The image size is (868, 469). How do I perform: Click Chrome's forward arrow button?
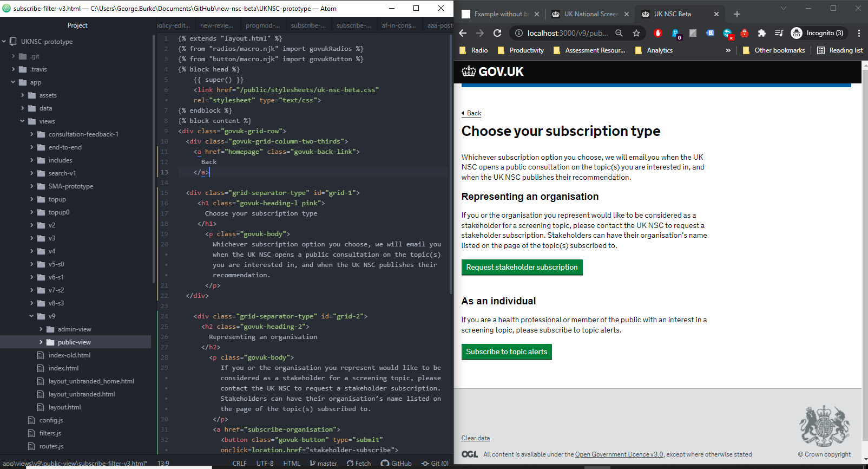[x=480, y=33]
